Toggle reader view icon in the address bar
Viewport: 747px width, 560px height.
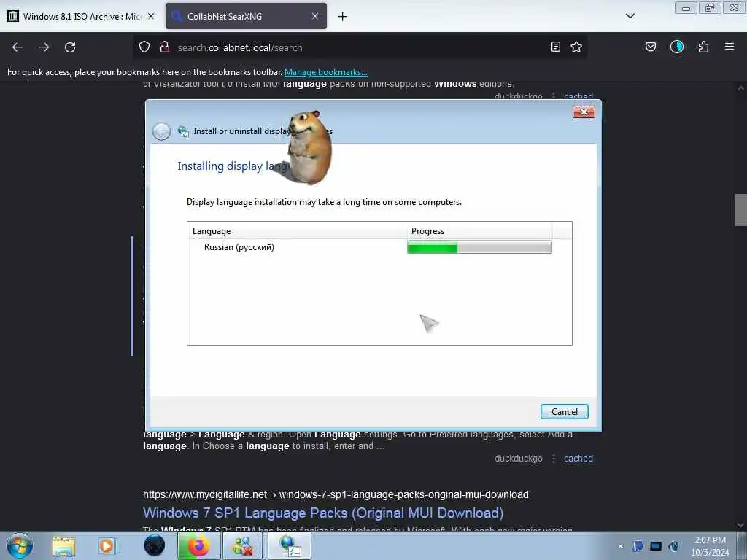pyautogui.click(x=555, y=47)
